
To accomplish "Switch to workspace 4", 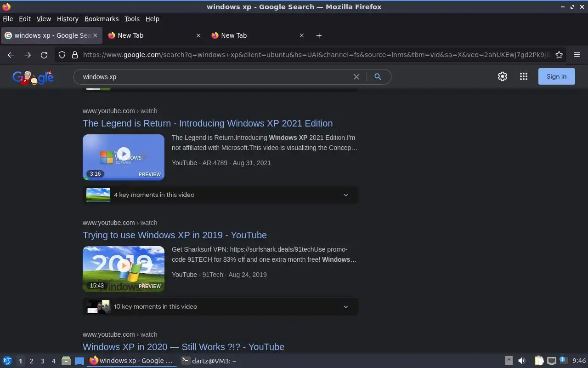I will (53, 361).
